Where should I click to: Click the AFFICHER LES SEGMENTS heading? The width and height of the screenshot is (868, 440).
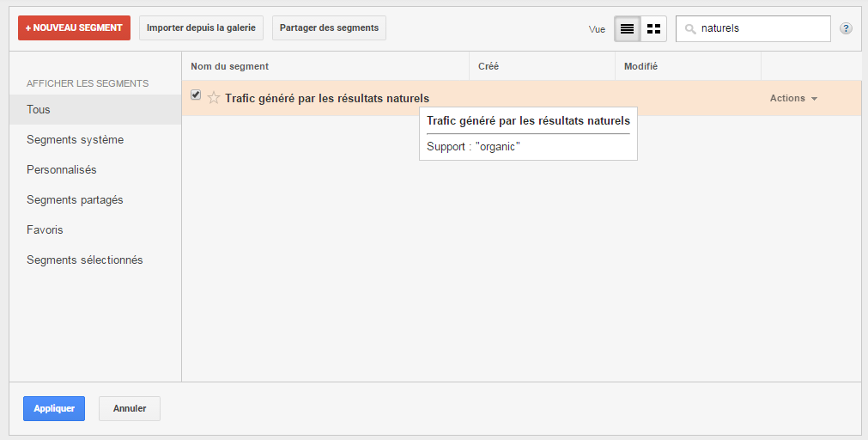tap(88, 83)
